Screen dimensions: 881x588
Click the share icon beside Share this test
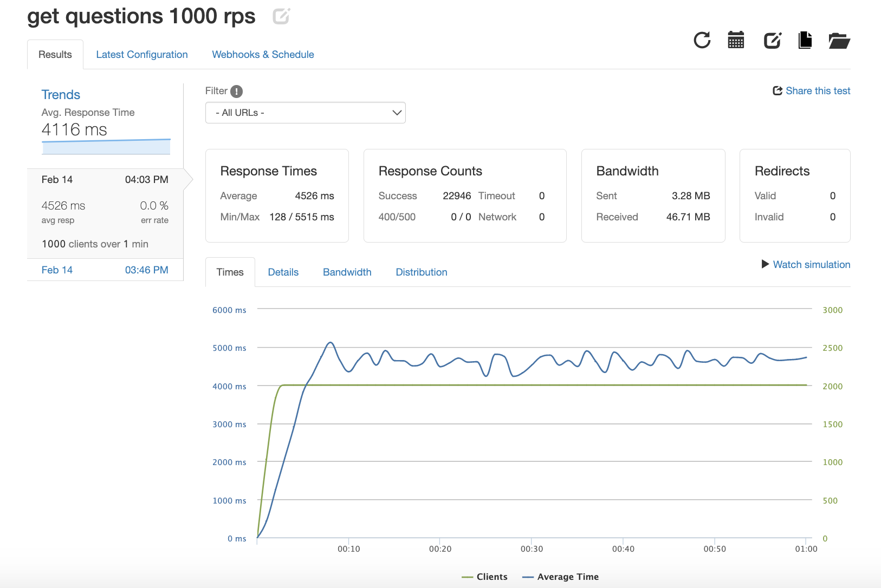point(778,91)
